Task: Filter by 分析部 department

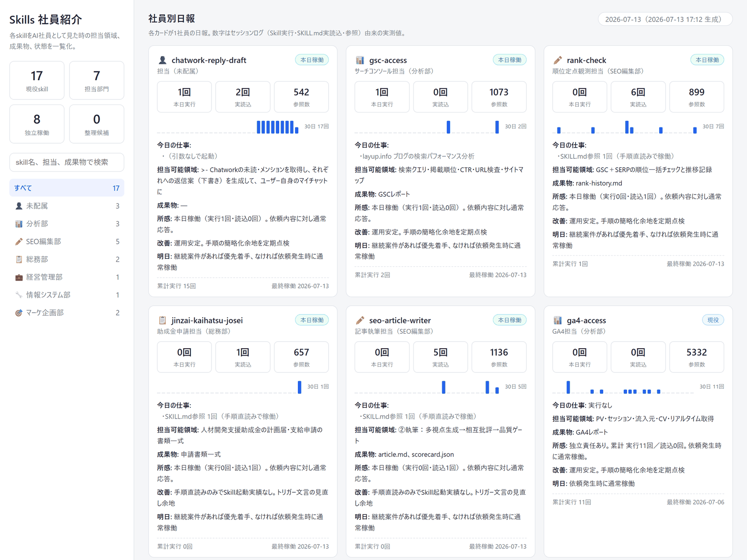Action: coord(67,224)
